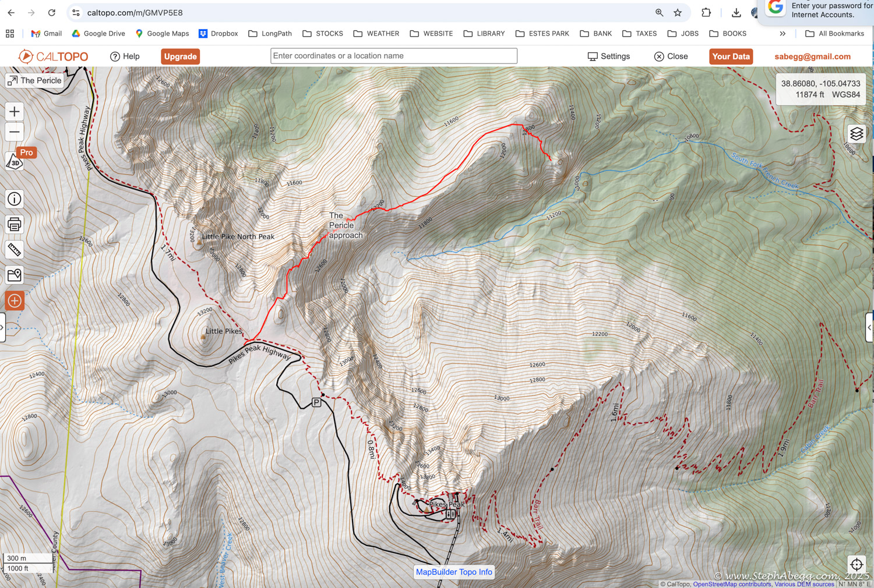
Task: Click the print map icon
Action: click(x=15, y=224)
